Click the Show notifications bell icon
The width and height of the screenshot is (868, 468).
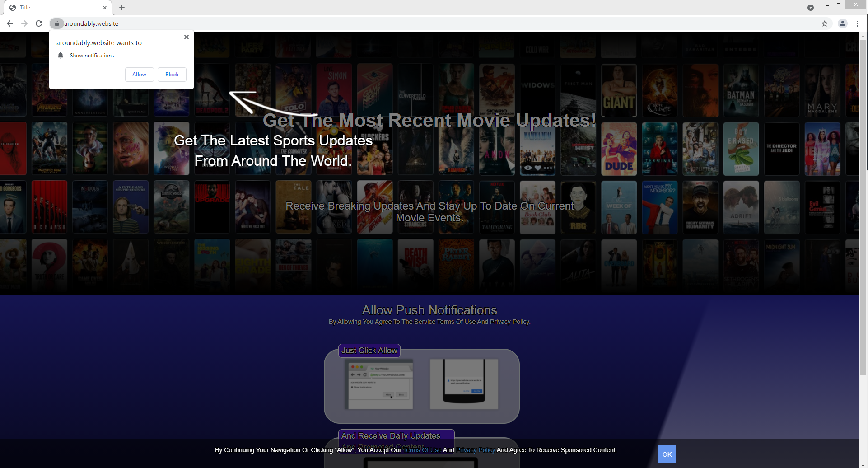61,55
